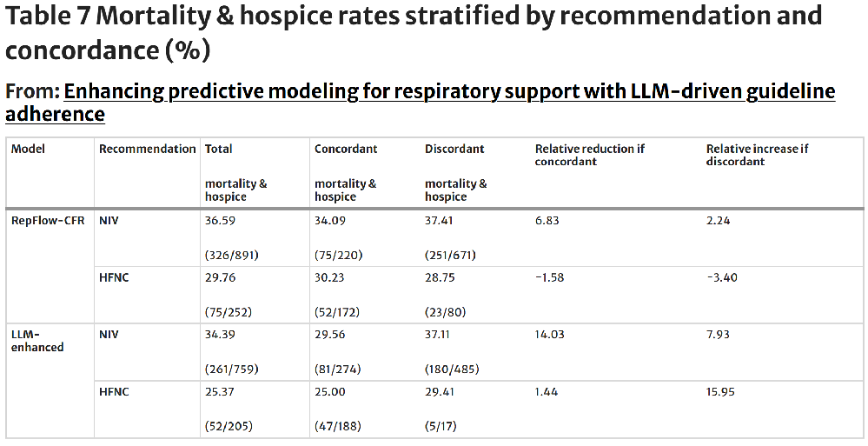Click the -3.40 relative increase value
Image resolution: width=868 pixels, height=446 pixels.
coord(721,277)
